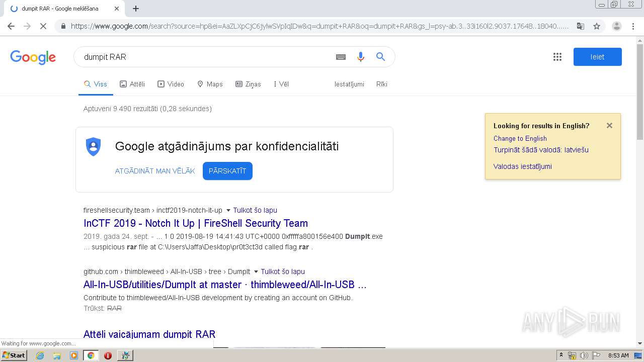The height and width of the screenshot is (362, 644).
Task: Open a new browser tab
Action: click(x=136, y=9)
